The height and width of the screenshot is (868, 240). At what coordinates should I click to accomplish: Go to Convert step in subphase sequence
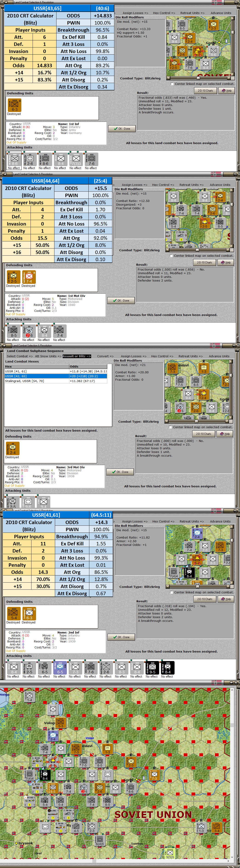pos(105,356)
